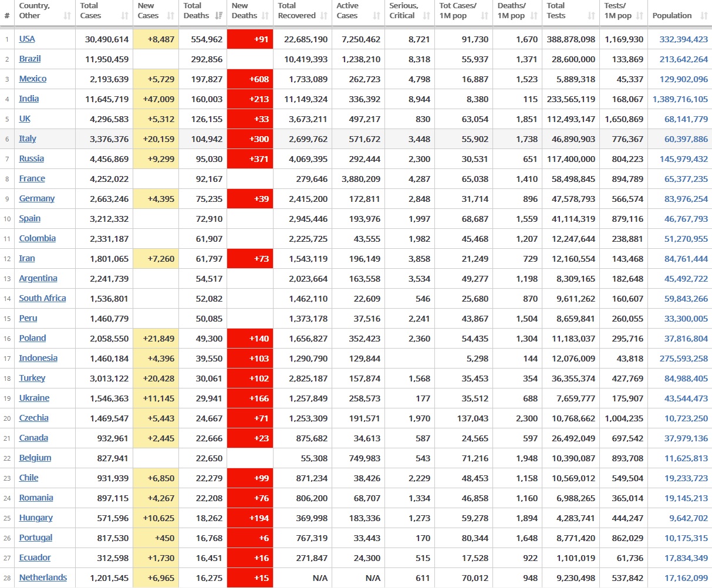Open India country link
712x588 pixels.
coord(29,99)
